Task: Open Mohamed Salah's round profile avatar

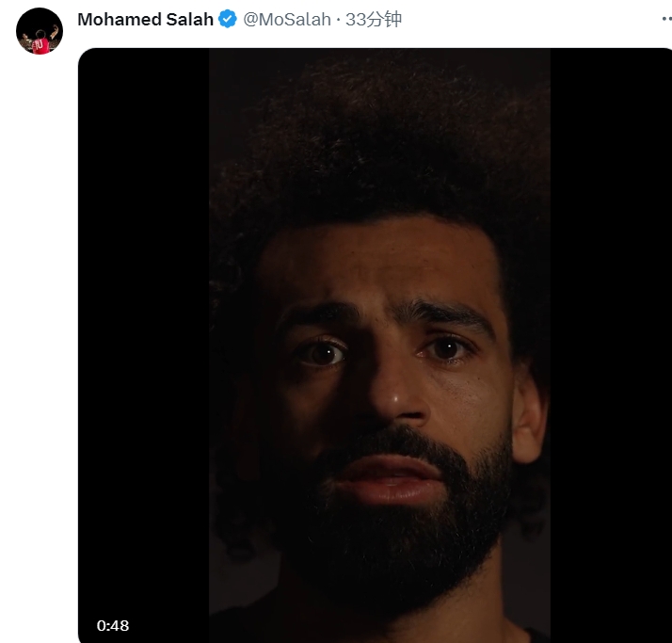Action: coord(40,31)
